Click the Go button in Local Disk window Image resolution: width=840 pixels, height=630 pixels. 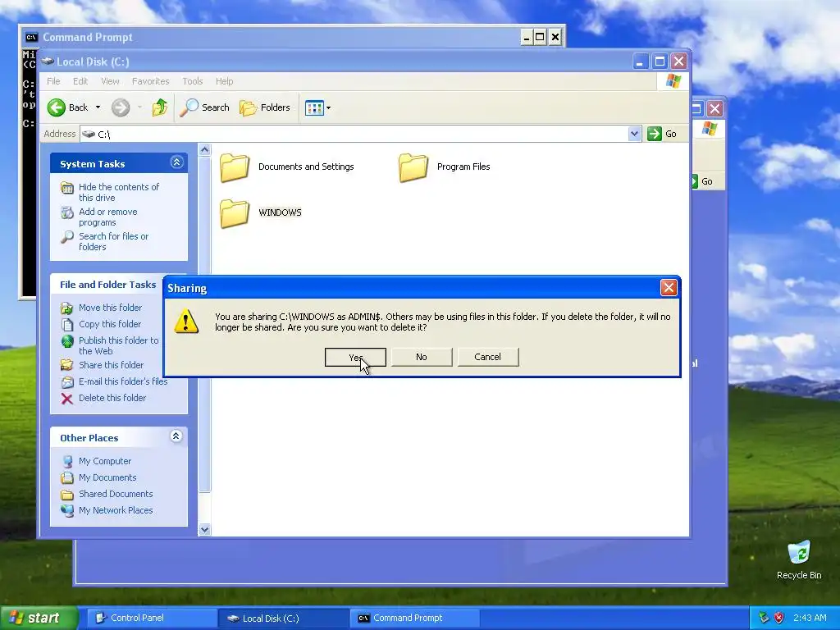[662, 134]
